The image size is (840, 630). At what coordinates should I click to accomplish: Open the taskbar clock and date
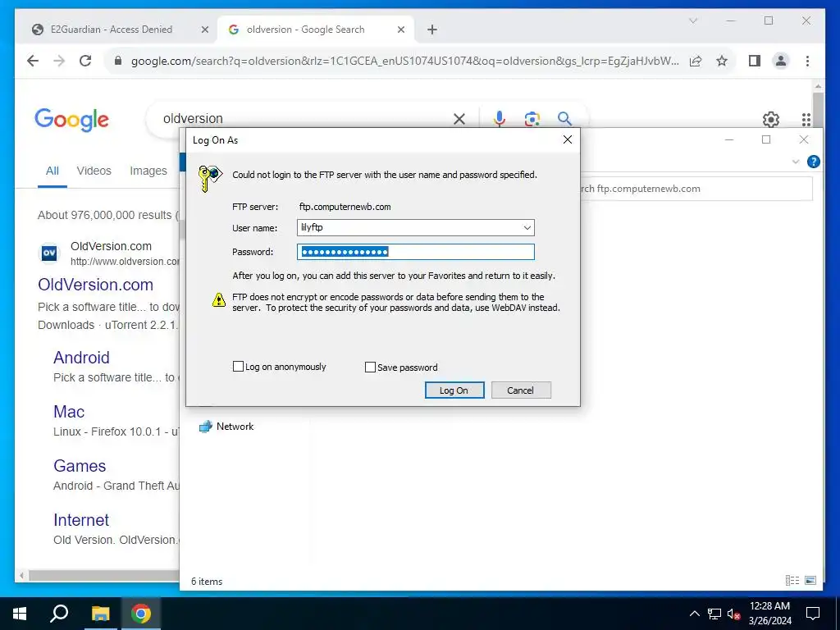coord(769,614)
